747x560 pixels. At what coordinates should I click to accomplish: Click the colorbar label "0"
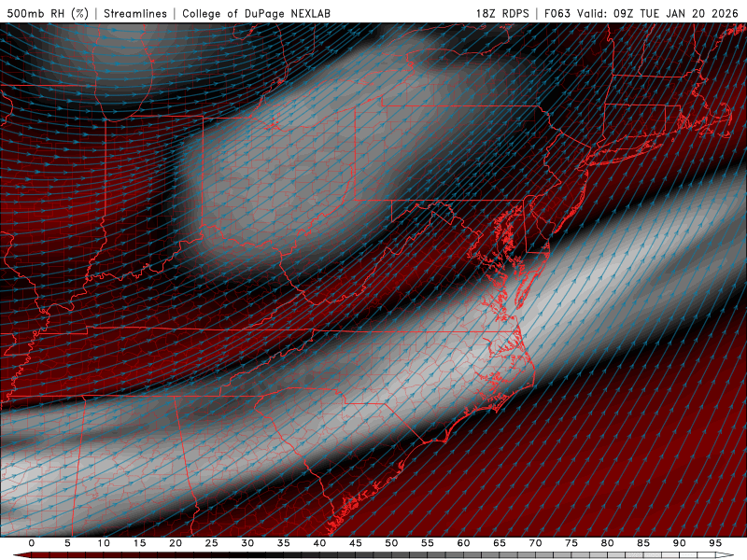click(x=32, y=543)
